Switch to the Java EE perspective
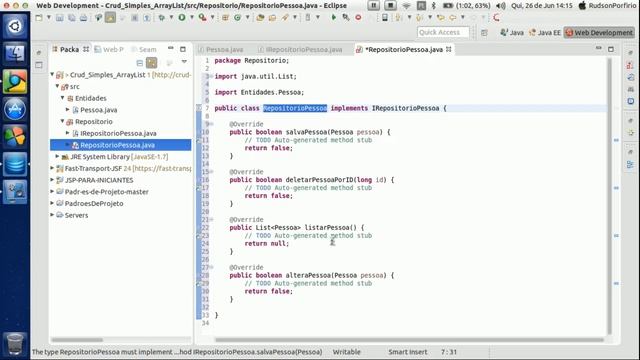640x360 pixels. tap(545, 33)
